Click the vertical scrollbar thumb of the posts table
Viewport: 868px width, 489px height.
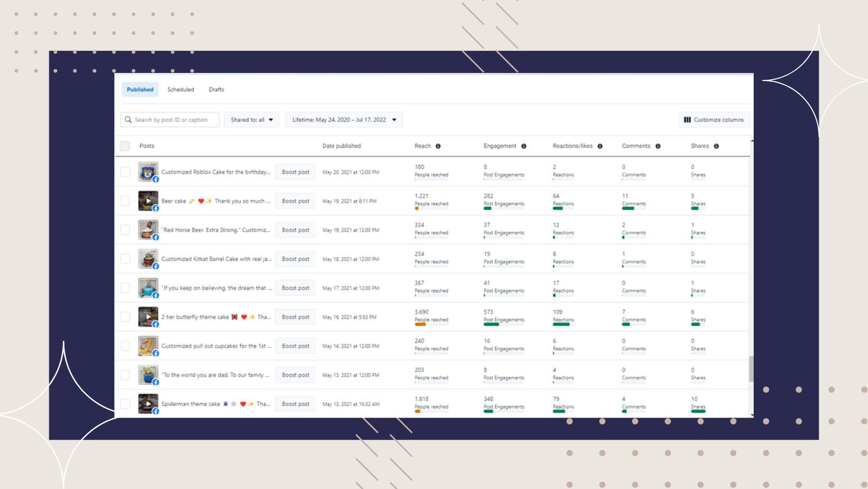(751, 369)
